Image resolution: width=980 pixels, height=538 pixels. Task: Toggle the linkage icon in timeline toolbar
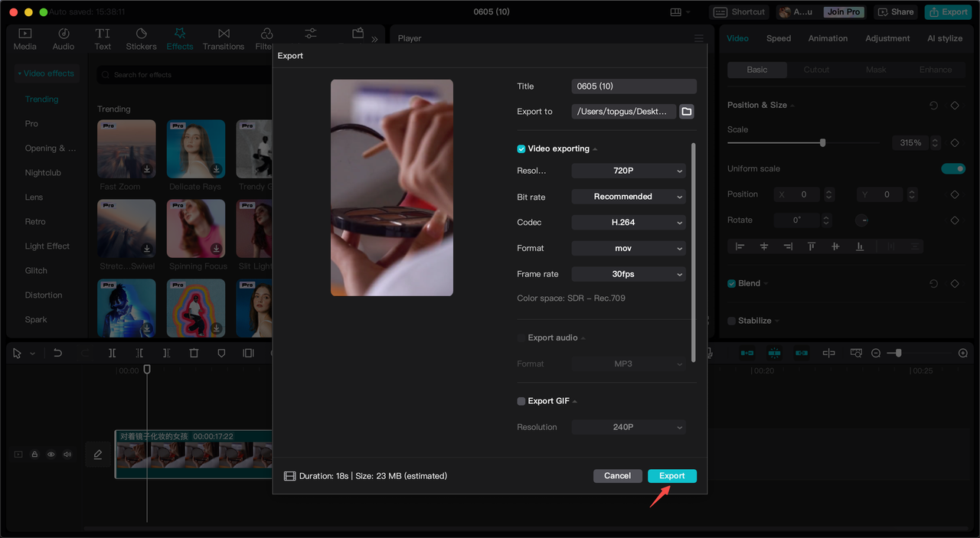click(x=802, y=353)
